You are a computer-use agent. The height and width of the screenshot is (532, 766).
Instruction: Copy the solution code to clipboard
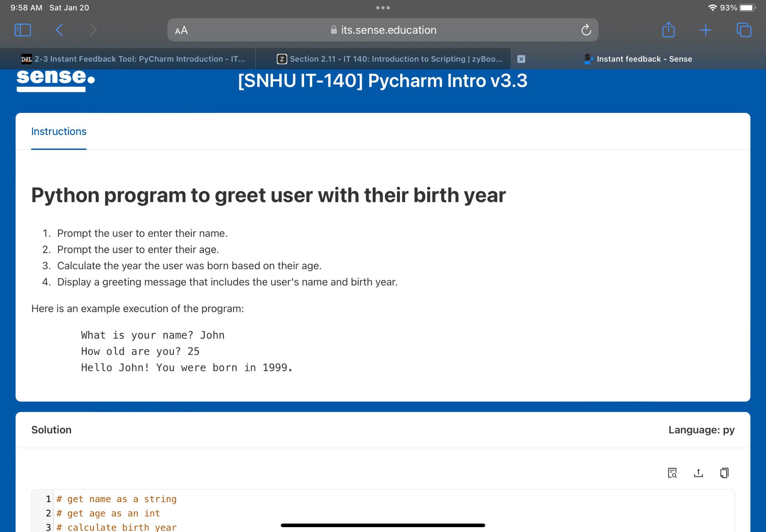(x=724, y=473)
